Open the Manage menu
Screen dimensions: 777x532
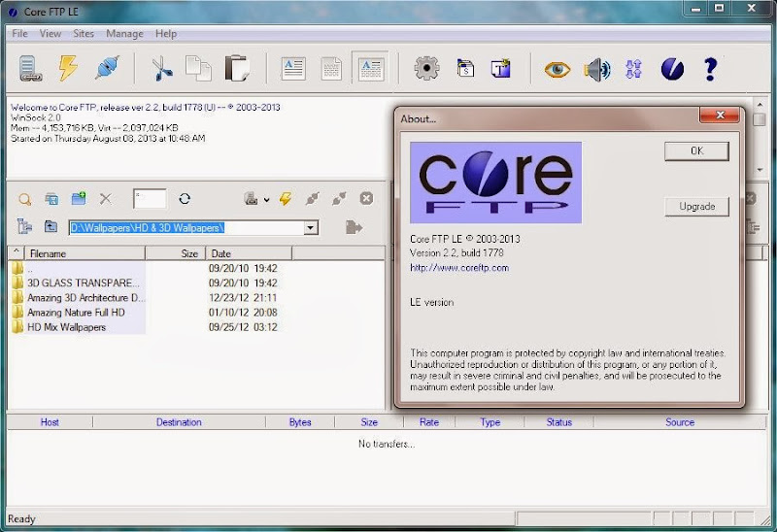(124, 34)
